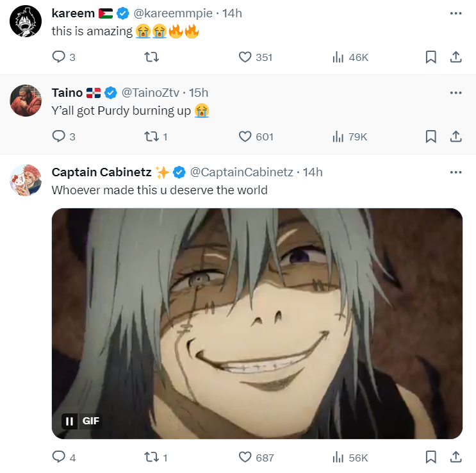
Task: Reply to Taino's Purdy tweet
Action: click(x=59, y=136)
